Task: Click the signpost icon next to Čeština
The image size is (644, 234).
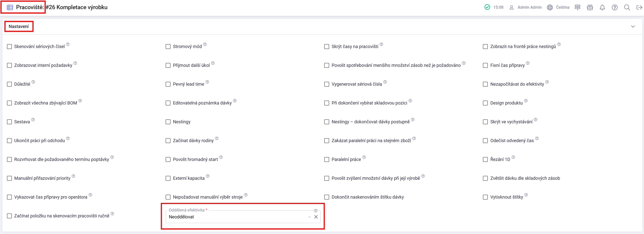Action: click(578, 7)
